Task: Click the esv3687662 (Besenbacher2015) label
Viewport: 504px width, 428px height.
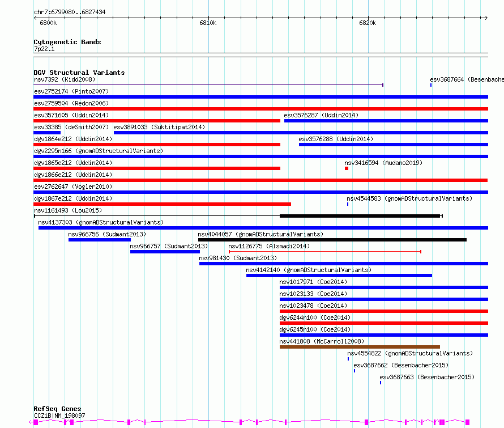Action: pyautogui.click(x=401, y=365)
